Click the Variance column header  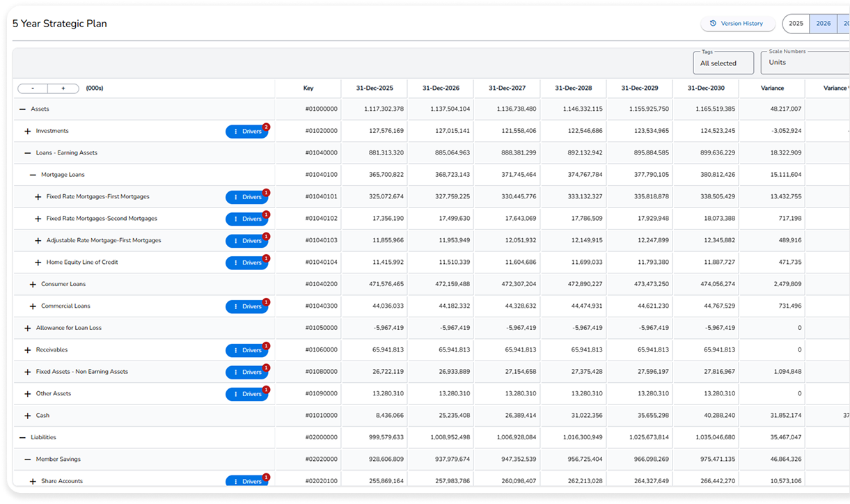772,88
